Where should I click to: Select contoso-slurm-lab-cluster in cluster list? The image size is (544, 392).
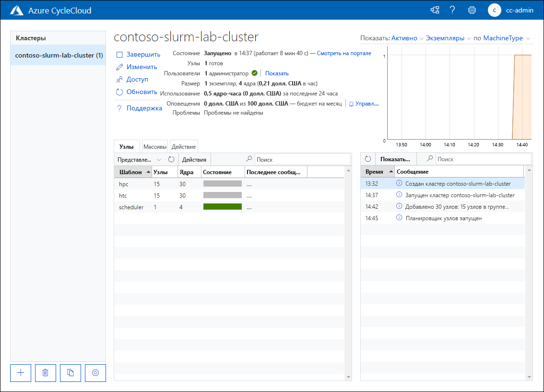(59, 55)
